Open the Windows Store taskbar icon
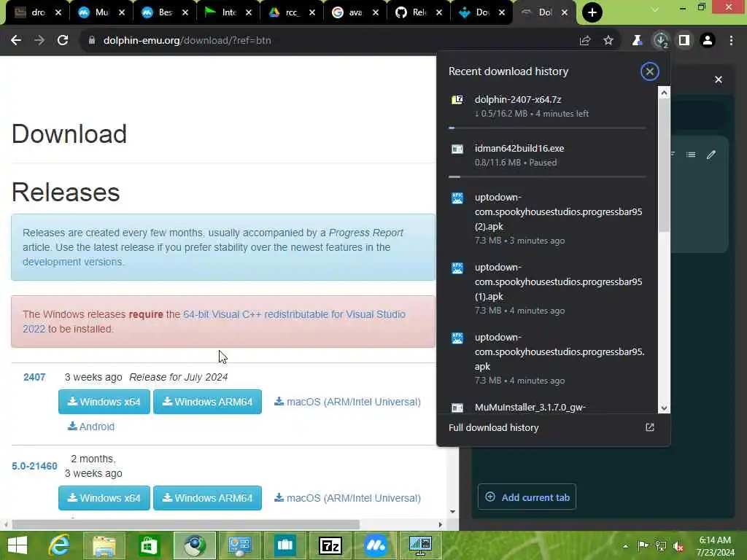This screenshot has height=560, width=747. 149,545
